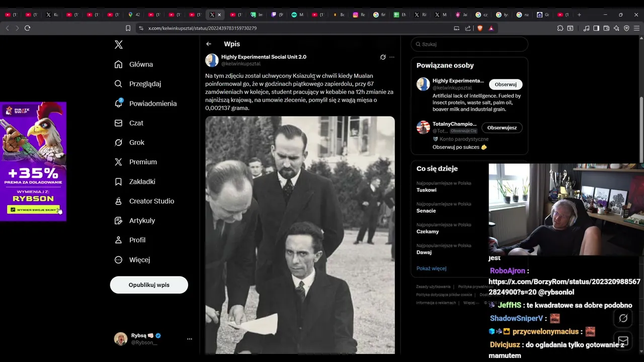Follow with the Obserwuj button
The width and height of the screenshot is (644, 362).
click(x=506, y=84)
